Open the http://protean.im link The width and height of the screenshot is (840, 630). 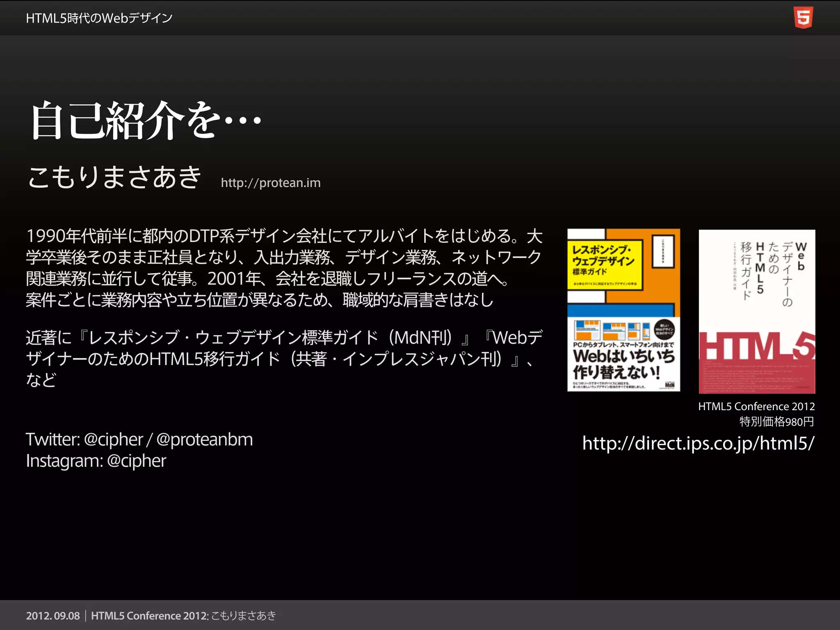click(271, 183)
